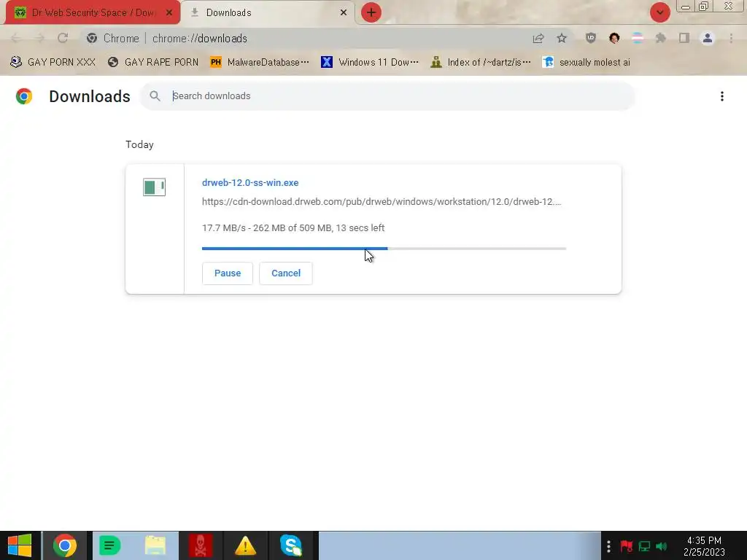Switch to the Dr Web Security Space tab

(93, 12)
